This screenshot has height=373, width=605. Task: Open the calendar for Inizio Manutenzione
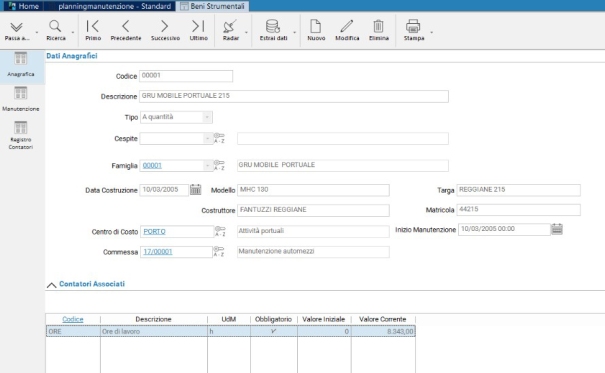(557, 229)
